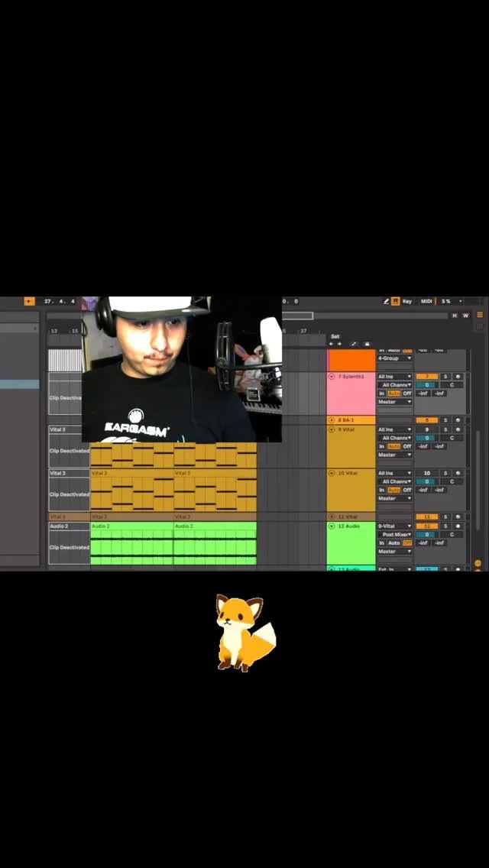Click the arrangement overview bar
The height and width of the screenshot is (868, 489).
tap(365, 316)
